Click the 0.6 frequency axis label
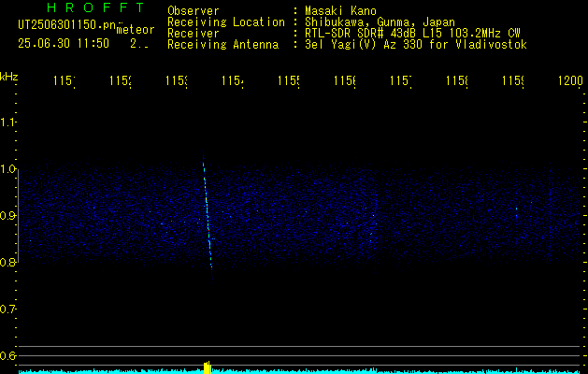 pos(7,355)
